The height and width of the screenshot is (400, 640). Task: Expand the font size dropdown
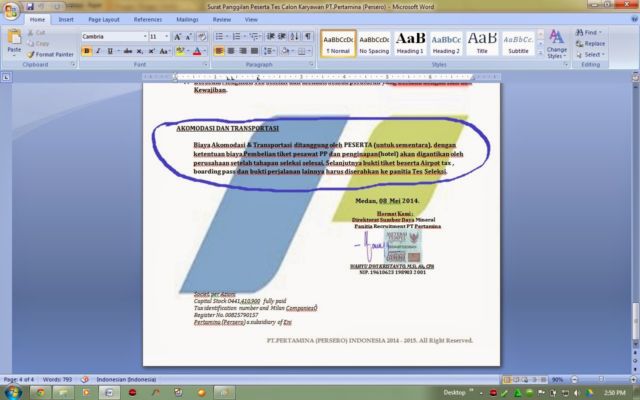tap(167, 37)
